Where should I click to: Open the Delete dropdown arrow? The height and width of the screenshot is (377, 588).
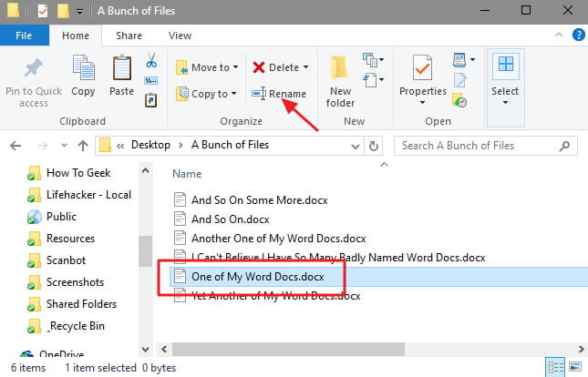(x=305, y=67)
